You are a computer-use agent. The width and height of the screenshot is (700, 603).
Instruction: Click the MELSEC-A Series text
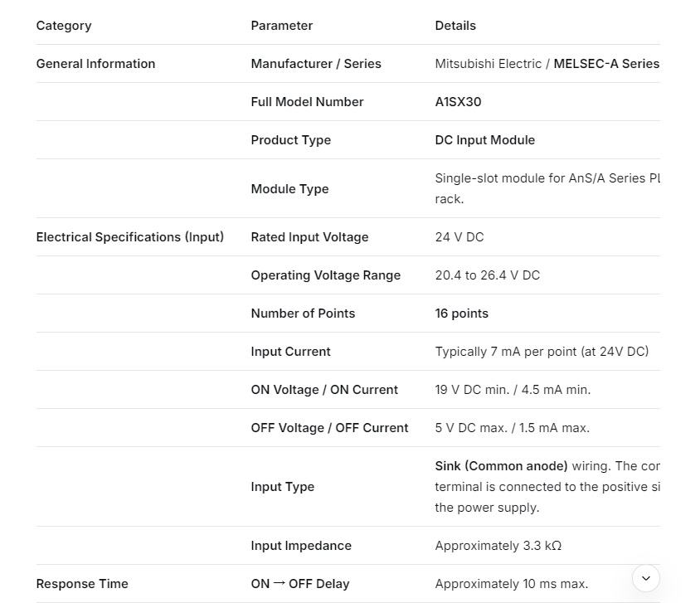tap(605, 64)
